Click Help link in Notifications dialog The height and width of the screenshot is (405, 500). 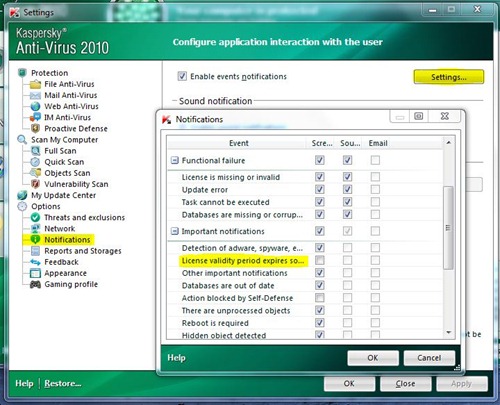click(x=176, y=358)
